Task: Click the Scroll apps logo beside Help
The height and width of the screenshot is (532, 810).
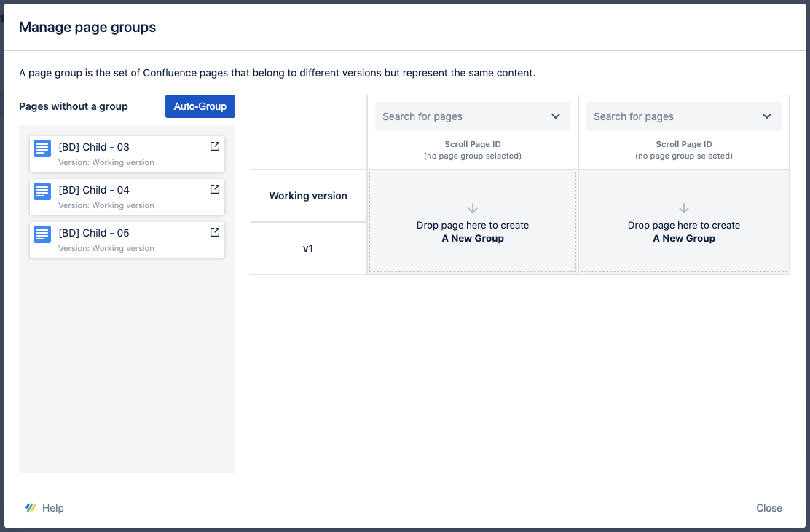Action: 30,507
